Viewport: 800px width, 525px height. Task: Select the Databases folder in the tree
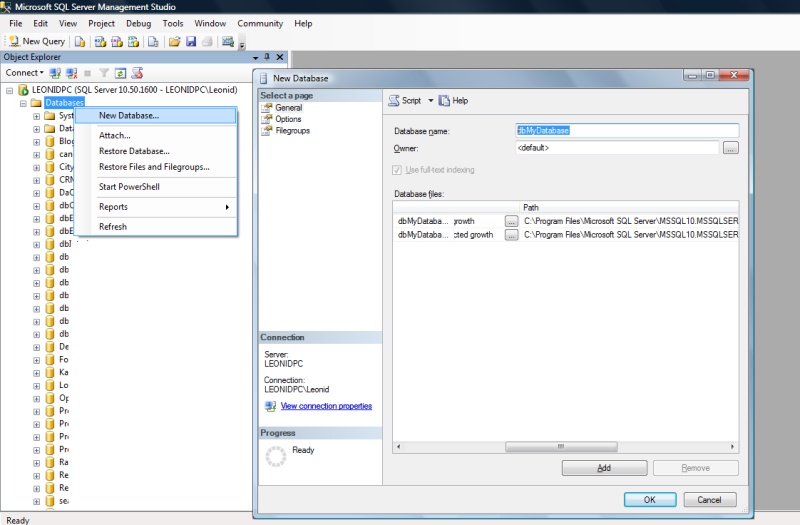(x=64, y=103)
